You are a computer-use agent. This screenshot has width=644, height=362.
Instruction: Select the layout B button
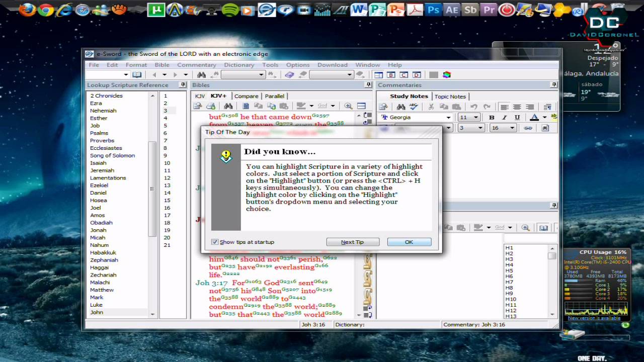click(x=391, y=75)
